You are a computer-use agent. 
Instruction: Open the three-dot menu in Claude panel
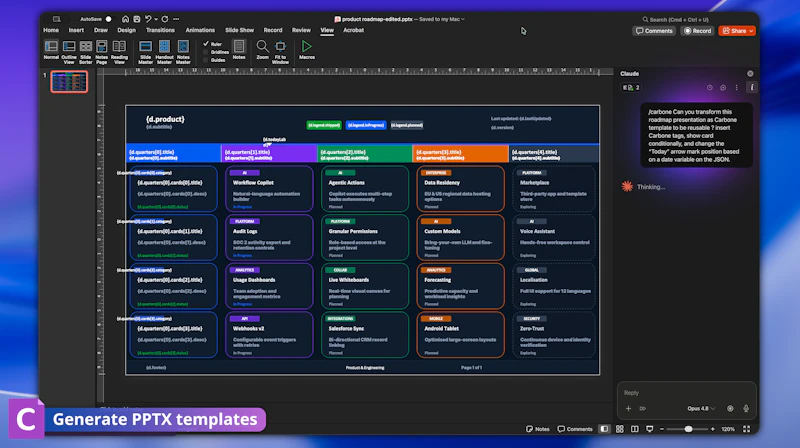click(737, 87)
